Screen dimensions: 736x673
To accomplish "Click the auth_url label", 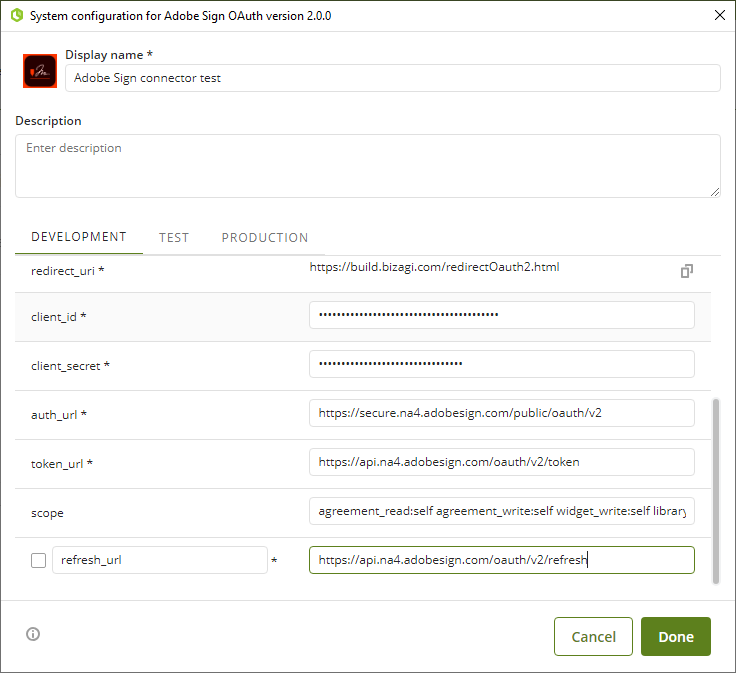I will (59, 415).
